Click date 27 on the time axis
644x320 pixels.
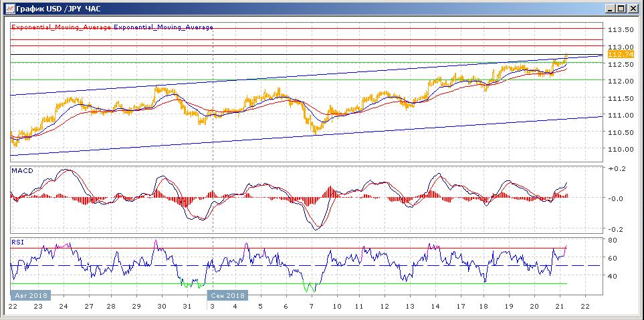coord(89,306)
